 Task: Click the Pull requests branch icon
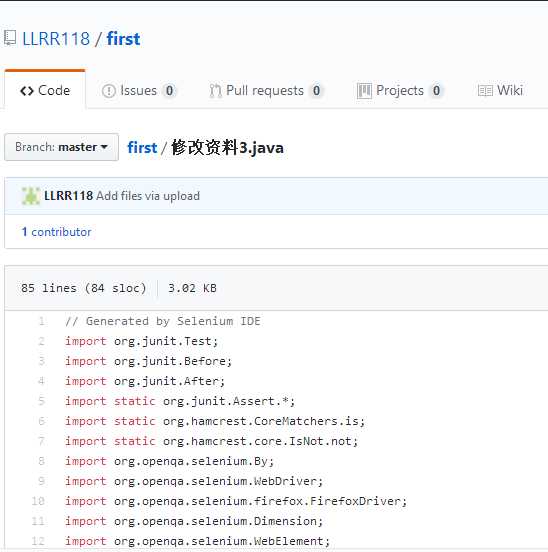click(x=215, y=91)
